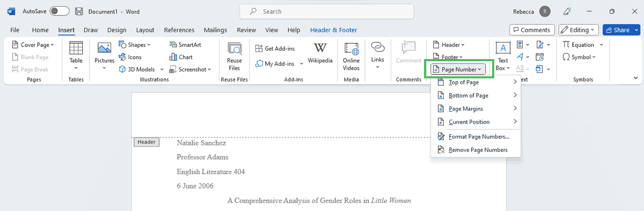The height and width of the screenshot is (211, 644).
Task: Click Reuse Files
Action: [235, 56]
